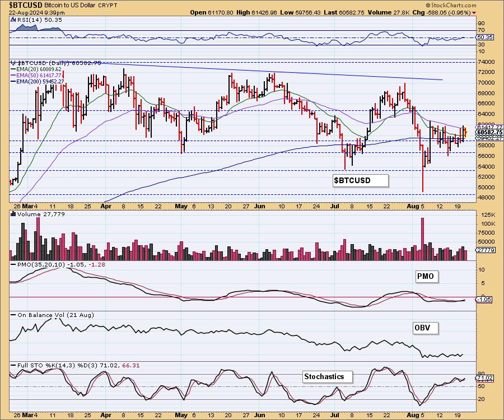Image resolution: width=504 pixels, height=420 pixels.
Task: Click the Volume 27,779 panel label
Action: [41, 214]
